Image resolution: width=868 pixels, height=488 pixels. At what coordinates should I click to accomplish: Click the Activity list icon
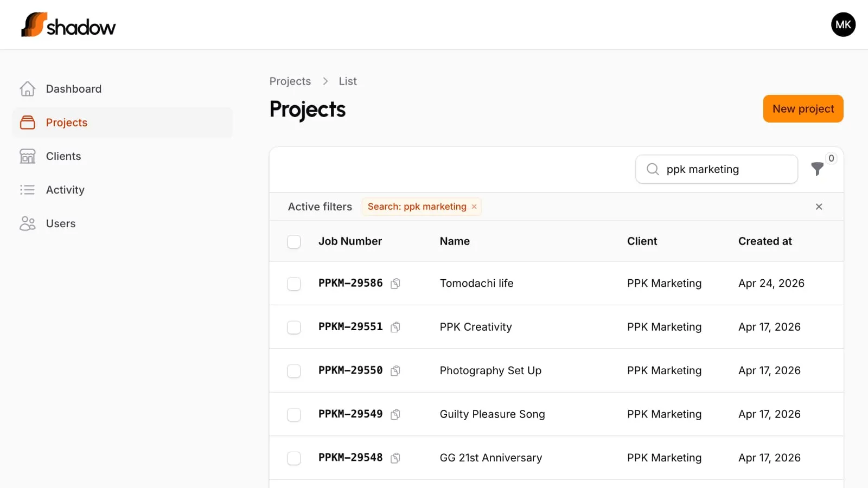click(28, 190)
